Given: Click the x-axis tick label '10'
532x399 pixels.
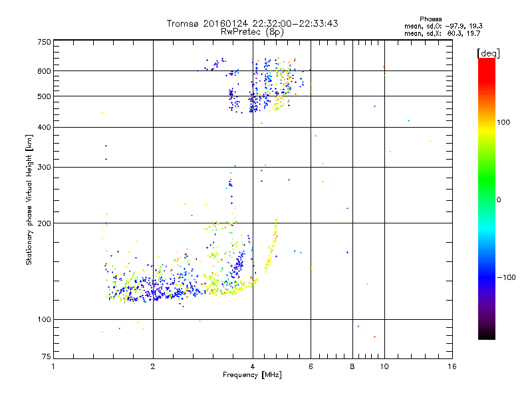Looking at the screenshot, I should tap(384, 366).
